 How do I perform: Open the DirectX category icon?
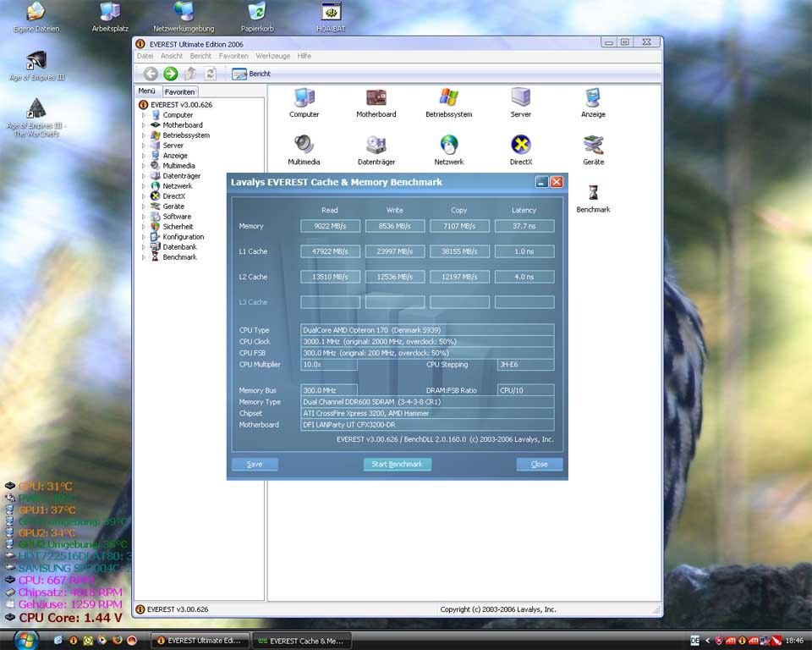(x=520, y=151)
